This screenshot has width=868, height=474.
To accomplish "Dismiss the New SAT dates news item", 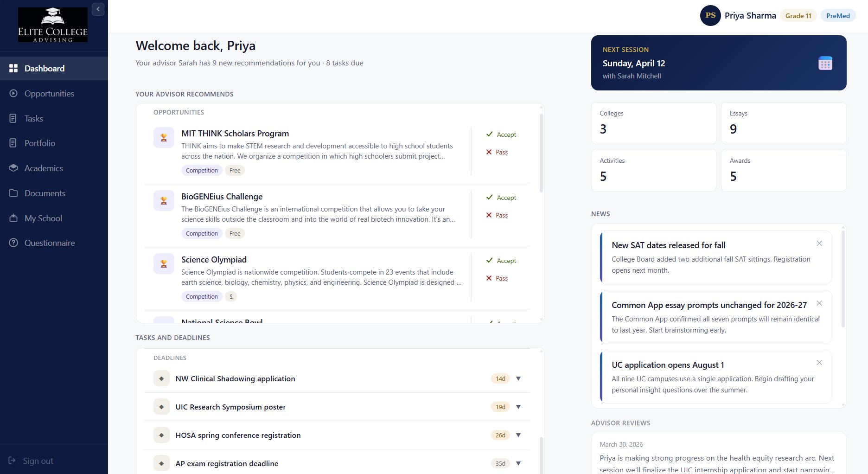I will click(819, 243).
